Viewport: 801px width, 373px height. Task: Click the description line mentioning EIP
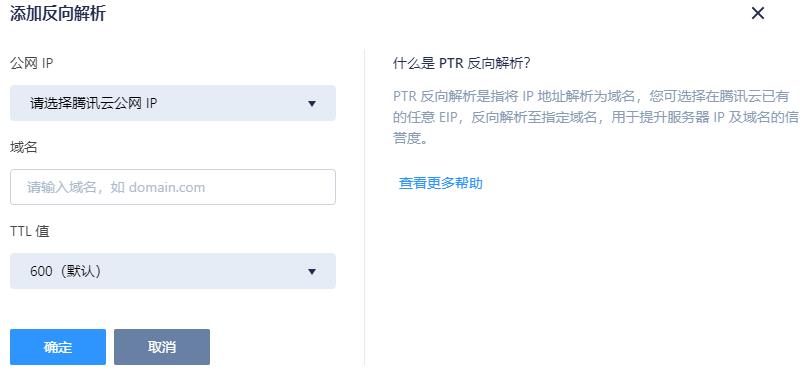point(595,117)
